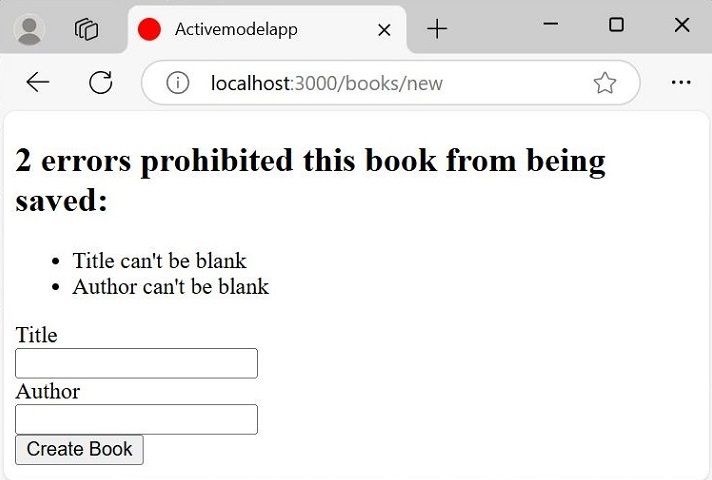The height and width of the screenshot is (480, 712).
Task: Minimize the browser window
Action: pyautogui.click(x=551, y=25)
